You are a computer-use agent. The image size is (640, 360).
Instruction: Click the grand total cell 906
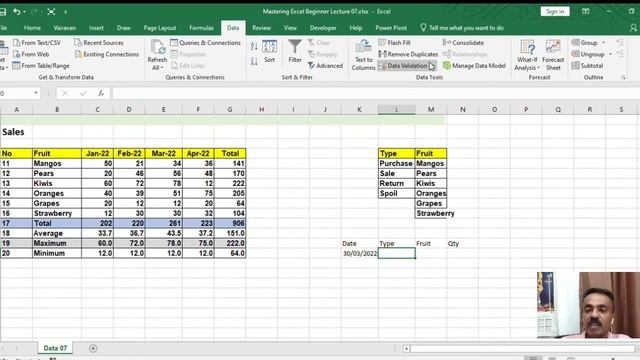point(230,223)
